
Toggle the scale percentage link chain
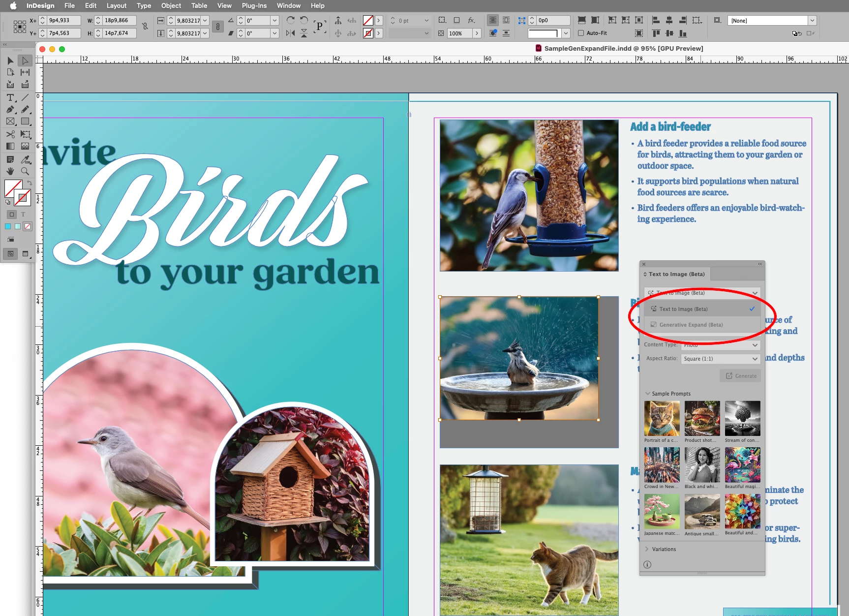pyautogui.click(x=217, y=27)
